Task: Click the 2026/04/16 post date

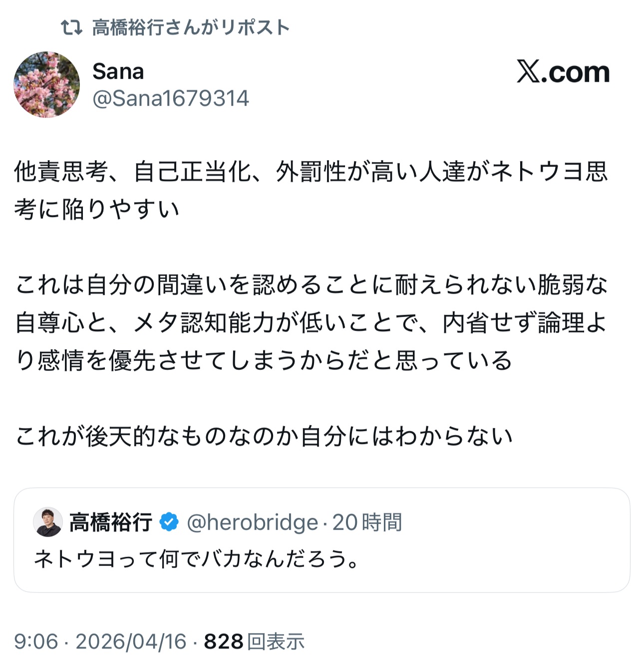Action: point(131,642)
